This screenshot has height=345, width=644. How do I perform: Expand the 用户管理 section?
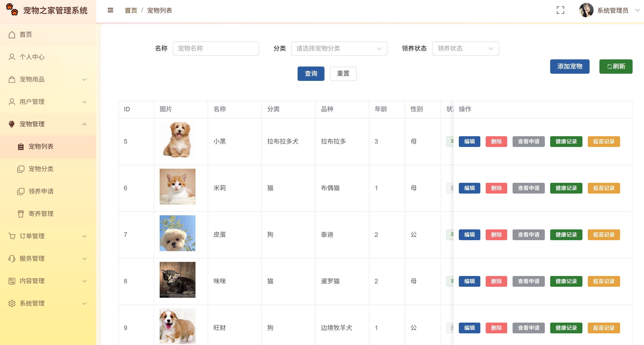32,102
